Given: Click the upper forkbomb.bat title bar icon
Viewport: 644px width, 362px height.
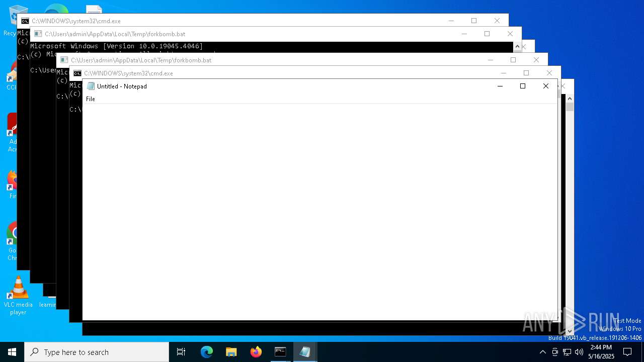Looking at the screenshot, I should (38, 34).
